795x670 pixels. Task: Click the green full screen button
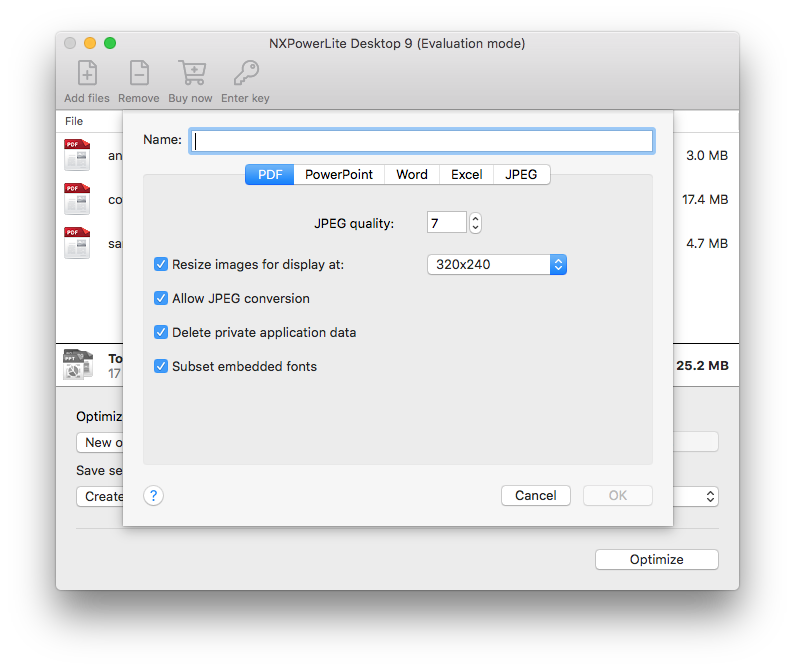[110, 43]
